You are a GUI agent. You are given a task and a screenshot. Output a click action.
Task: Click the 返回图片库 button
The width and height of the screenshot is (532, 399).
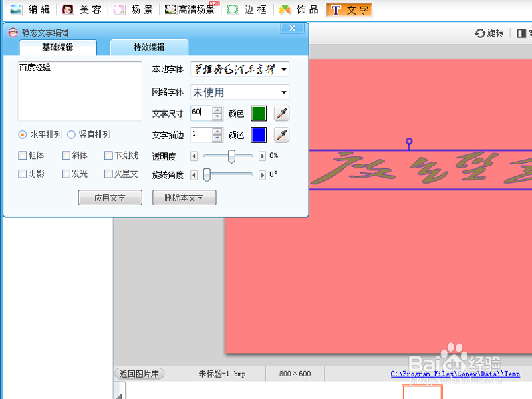140,374
